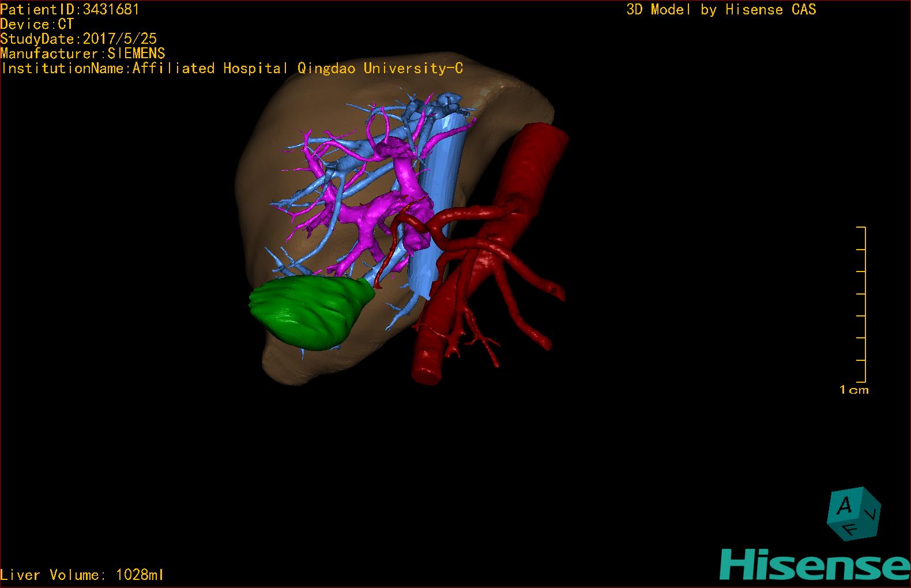This screenshot has height=588, width=911.
Task: Click the "StudyDate:2017/5/25" text
Action: [x=78, y=39]
